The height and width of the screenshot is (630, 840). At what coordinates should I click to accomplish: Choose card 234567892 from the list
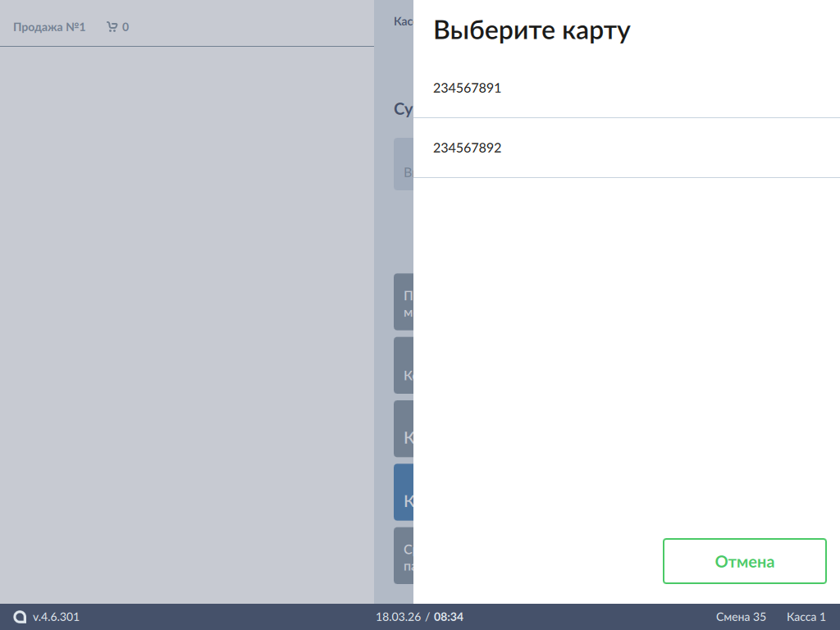point(467,148)
